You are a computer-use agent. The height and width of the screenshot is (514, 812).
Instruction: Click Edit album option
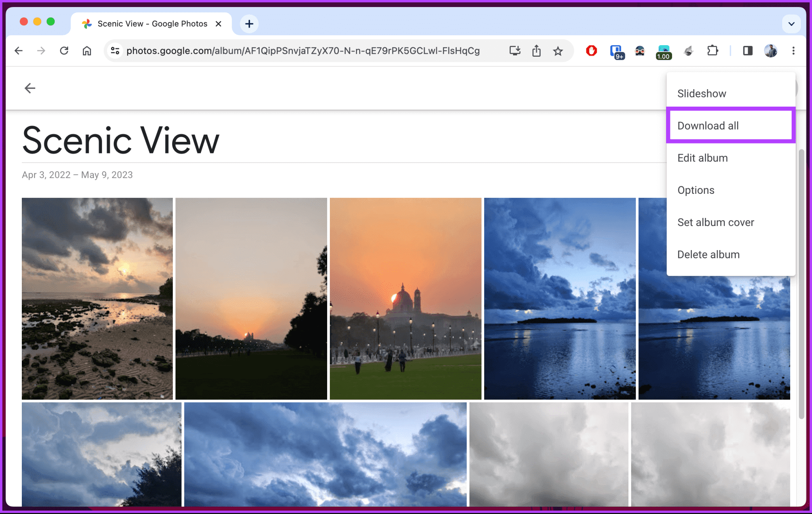pyautogui.click(x=702, y=158)
